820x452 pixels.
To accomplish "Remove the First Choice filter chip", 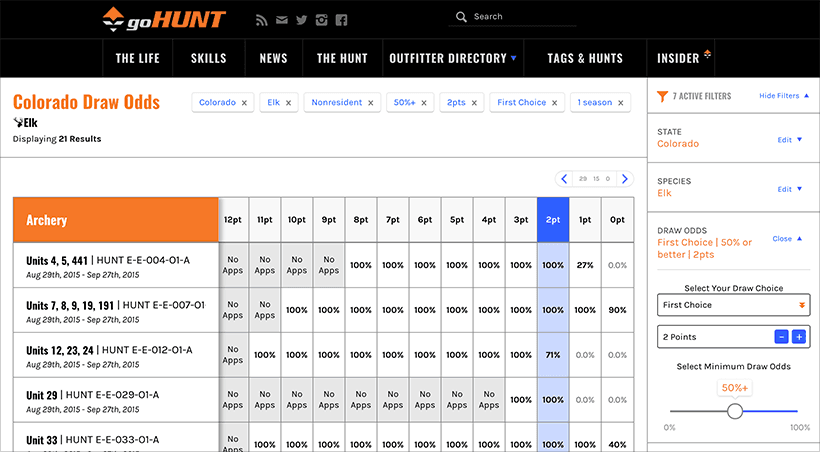I will [555, 103].
